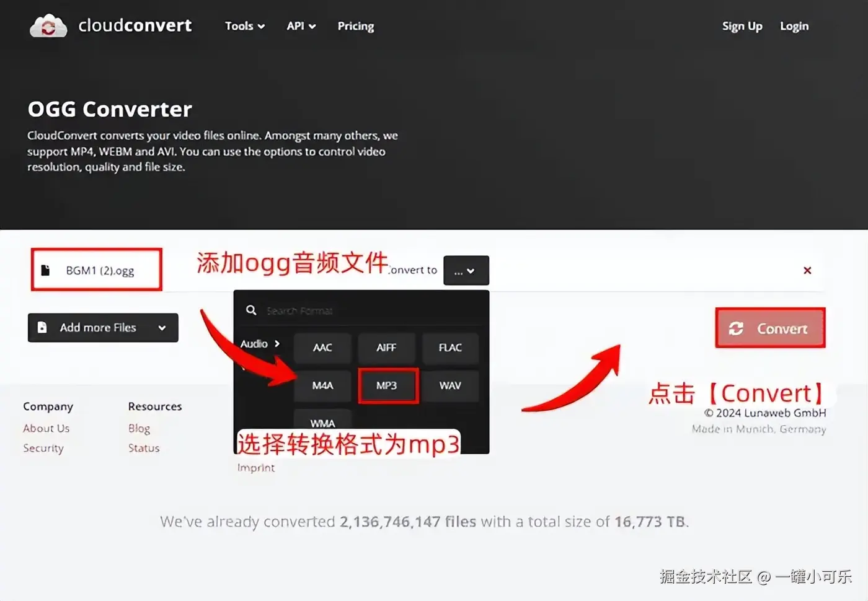Open the convert-to format dropdown
Image resolution: width=868 pixels, height=601 pixels.
point(466,271)
